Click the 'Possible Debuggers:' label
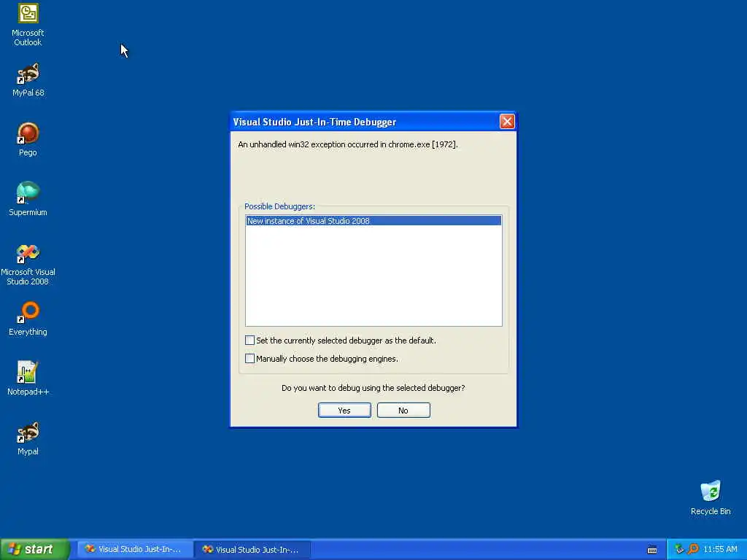 pyautogui.click(x=279, y=206)
